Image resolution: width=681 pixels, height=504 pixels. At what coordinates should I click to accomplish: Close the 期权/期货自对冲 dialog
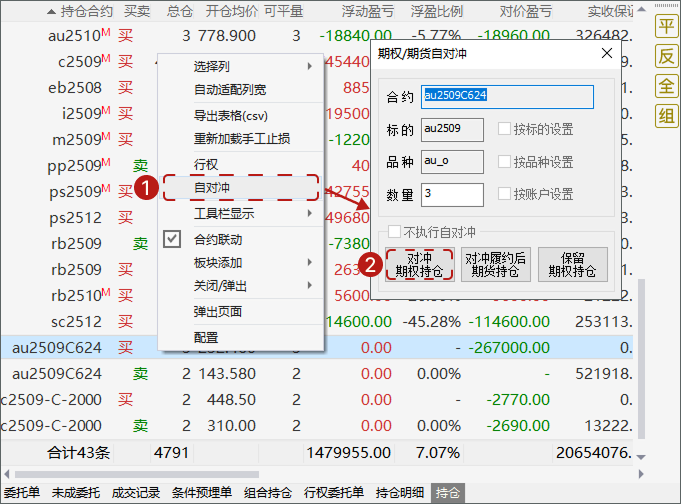pos(607,56)
